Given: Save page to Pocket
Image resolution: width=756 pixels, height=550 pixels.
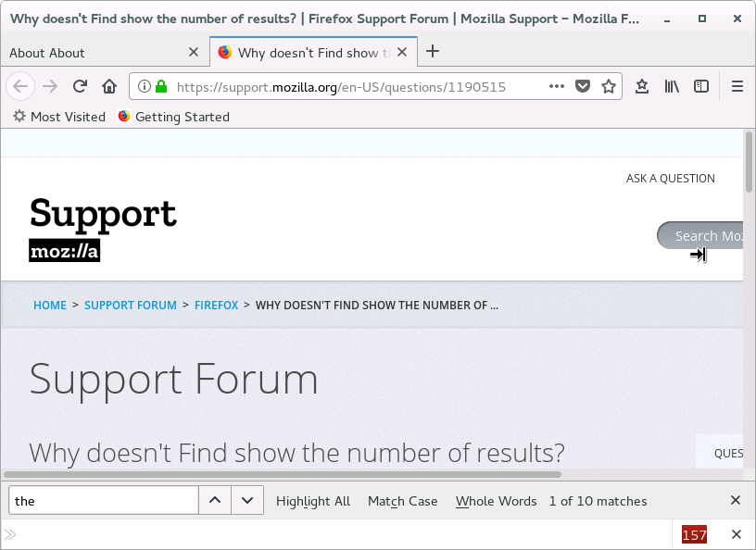Looking at the screenshot, I should 583,86.
